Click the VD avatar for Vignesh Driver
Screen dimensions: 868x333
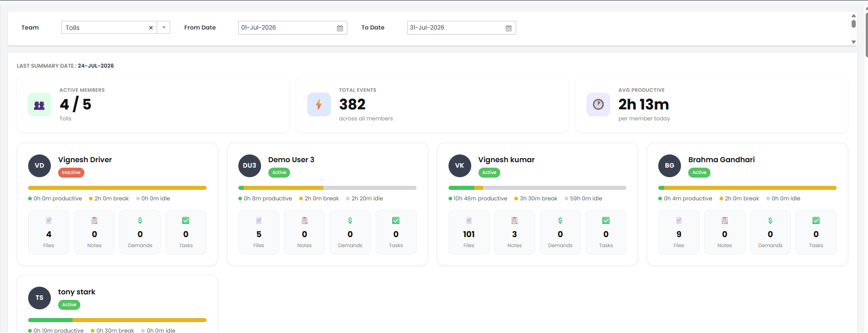(x=39, y=166)
